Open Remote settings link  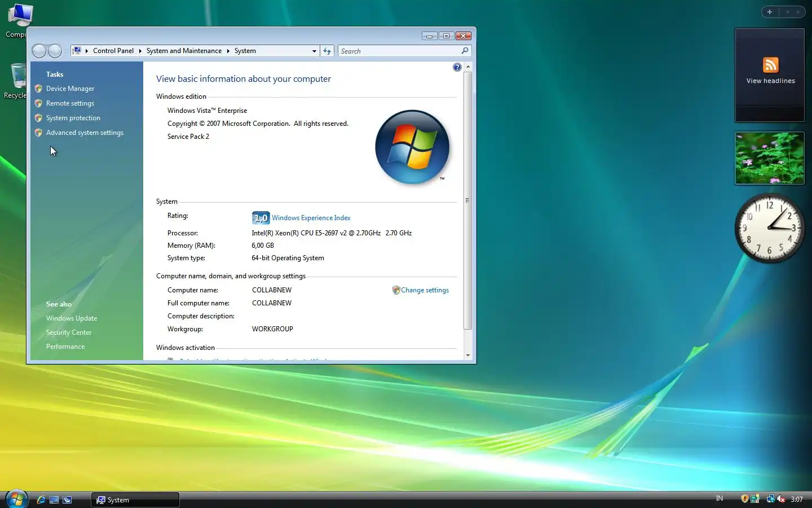(70, 103)
